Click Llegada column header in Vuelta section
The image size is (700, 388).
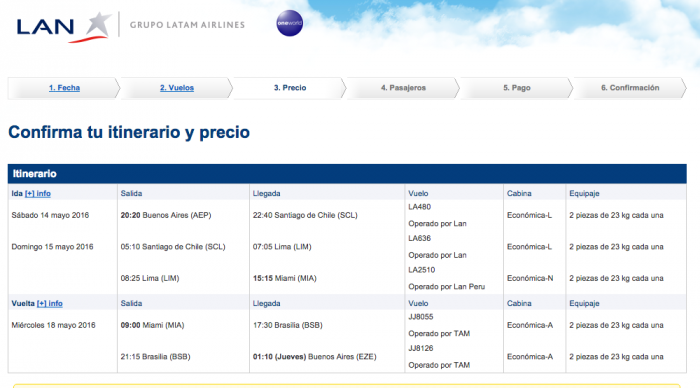coord(267,303)
